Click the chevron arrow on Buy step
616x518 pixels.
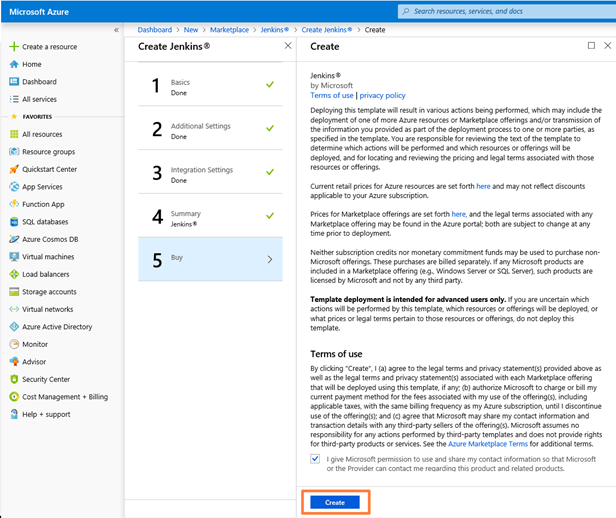270,259
